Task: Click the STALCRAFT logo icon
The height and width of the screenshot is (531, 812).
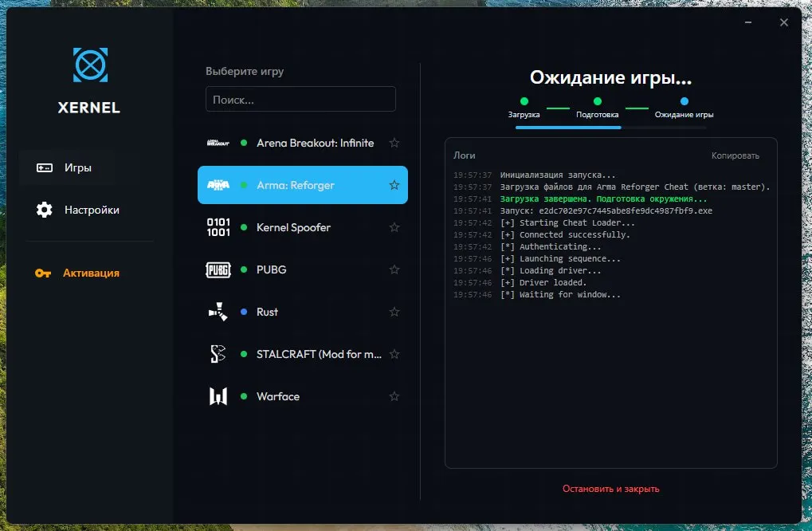Action: (218, 354)
